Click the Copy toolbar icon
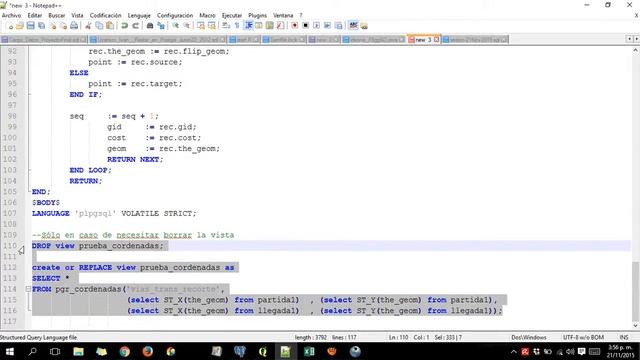This screenshot has width=640, height=360. (x=99, y=26)
